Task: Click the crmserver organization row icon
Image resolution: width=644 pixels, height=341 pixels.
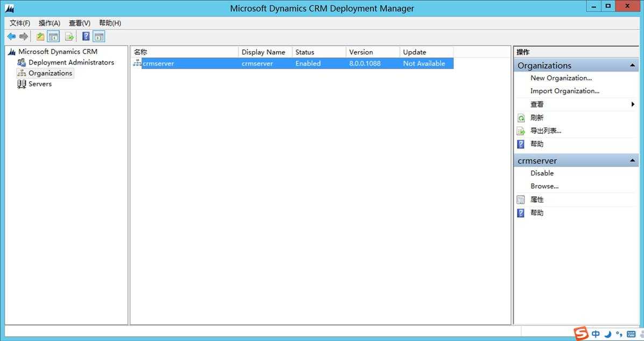Action: click(137, 63)
